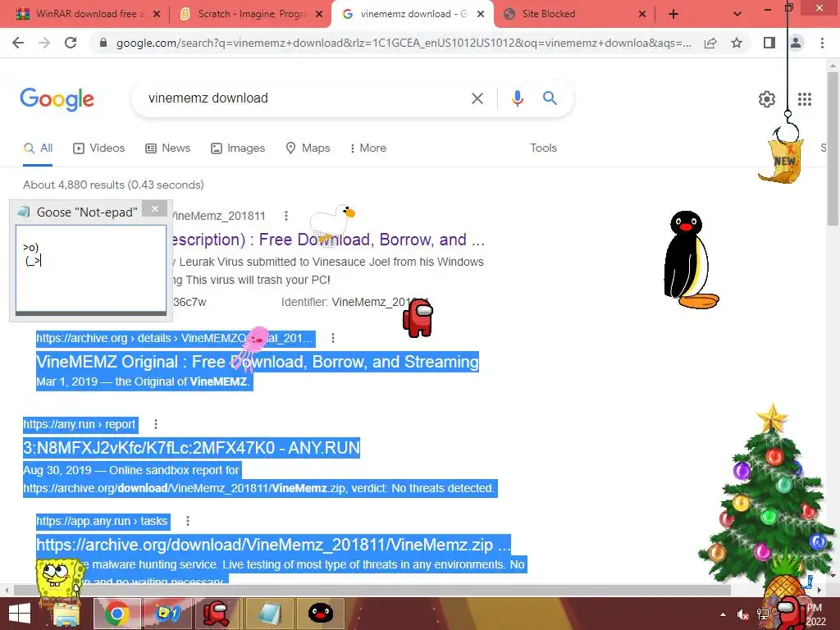Click the Pingu penguin character

point(690,260)
